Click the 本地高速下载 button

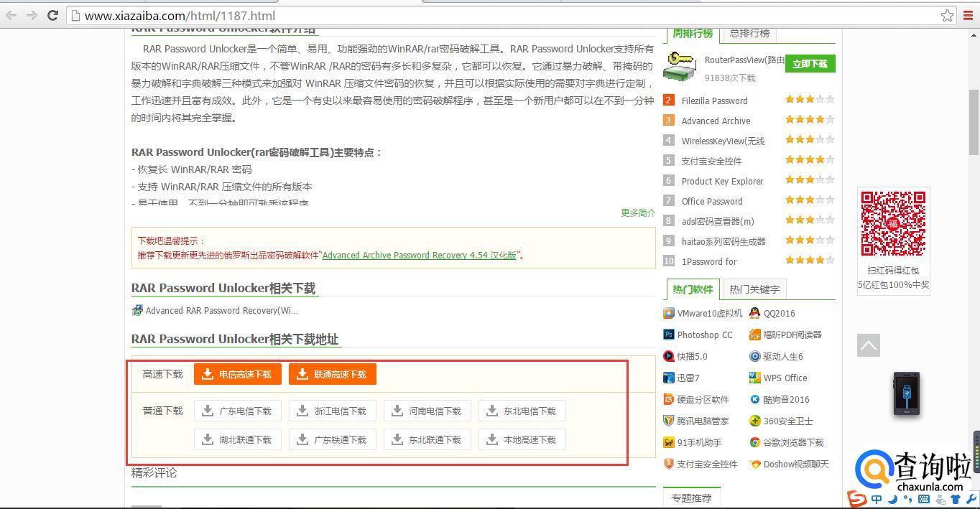click(522, 439)
